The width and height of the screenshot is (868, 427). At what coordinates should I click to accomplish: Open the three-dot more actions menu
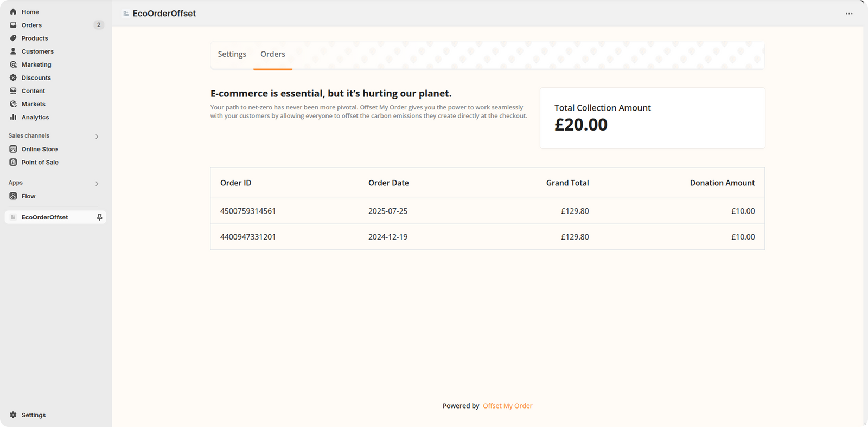849,14
